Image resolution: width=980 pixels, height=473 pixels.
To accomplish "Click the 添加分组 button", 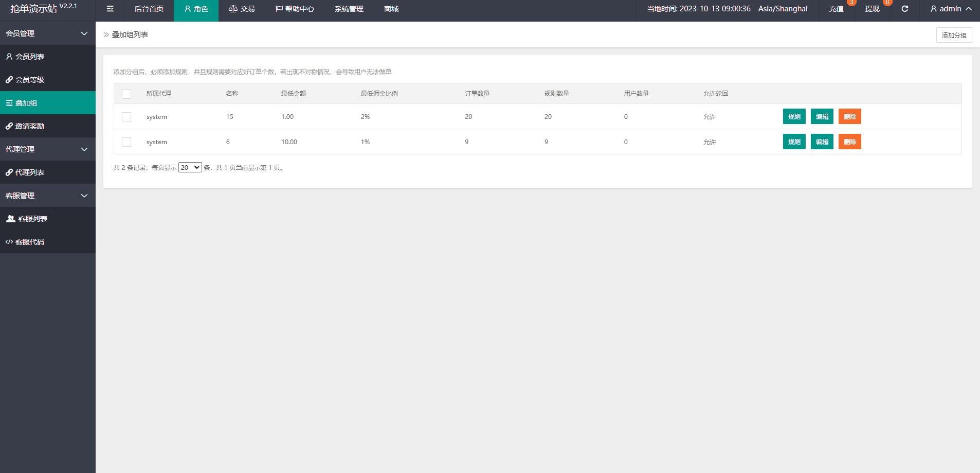I will (x=954, y=35).
